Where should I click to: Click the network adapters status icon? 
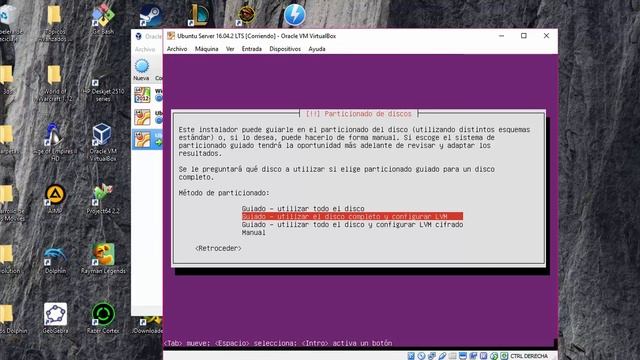pyautogui.click(x=432, y=356)
